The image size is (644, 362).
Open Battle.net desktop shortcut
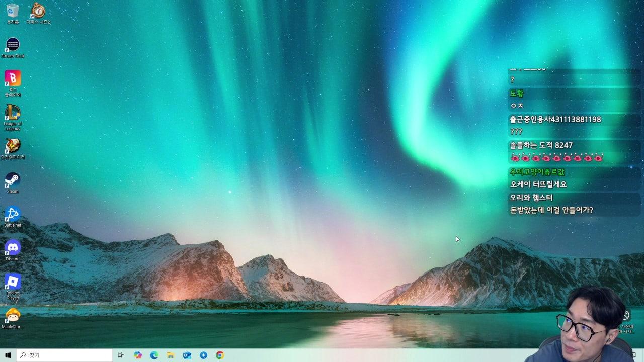13,217
